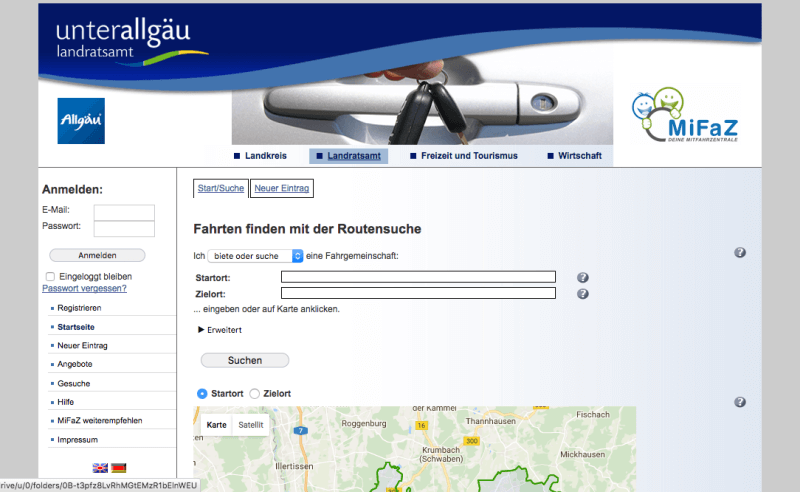Open the 'biete oder suche' dropdown
Screen dimensions: 800x492
pos(255,256)
